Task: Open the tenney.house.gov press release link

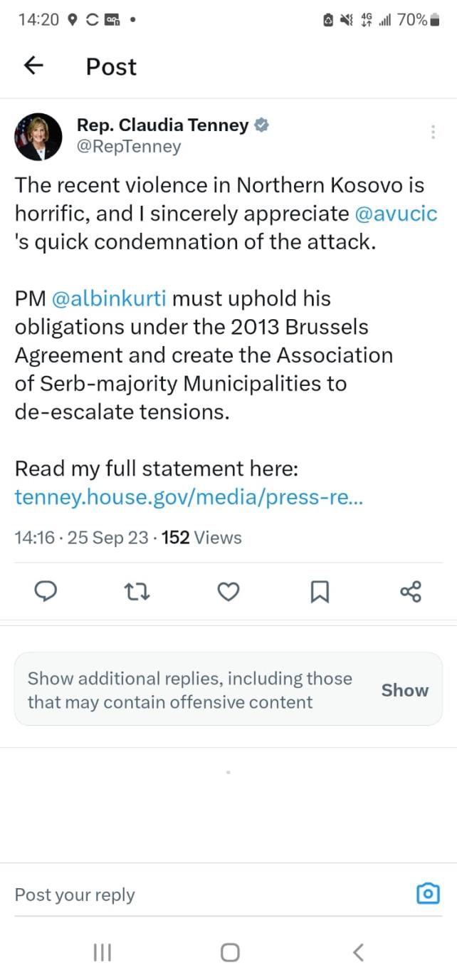Action: [189, 497]
